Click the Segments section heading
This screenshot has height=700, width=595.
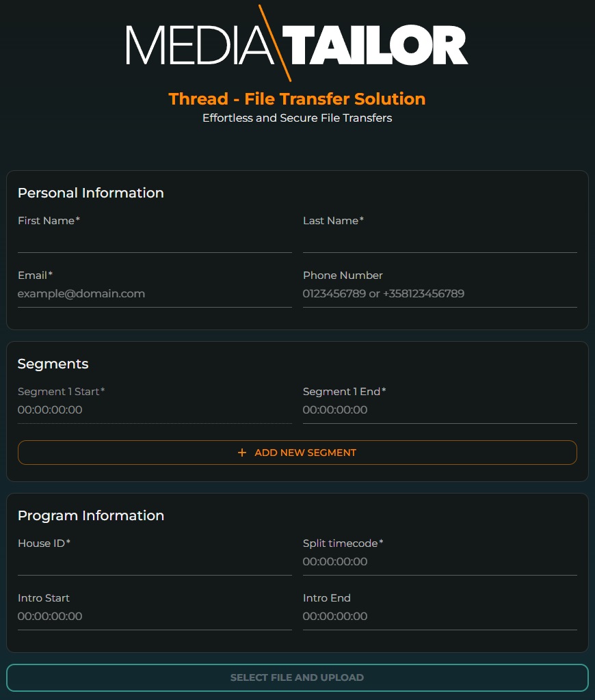pos(53,364)
